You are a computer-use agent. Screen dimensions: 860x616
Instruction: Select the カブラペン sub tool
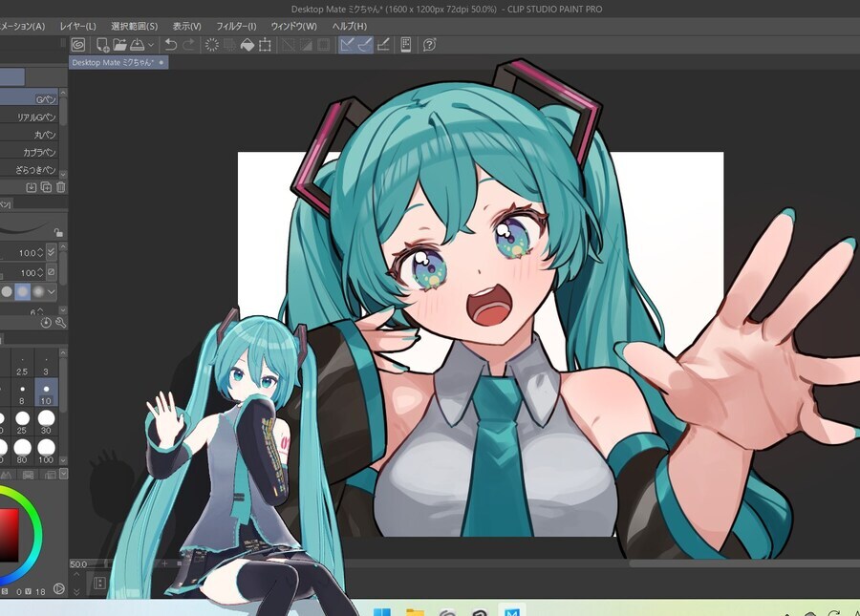29,152
